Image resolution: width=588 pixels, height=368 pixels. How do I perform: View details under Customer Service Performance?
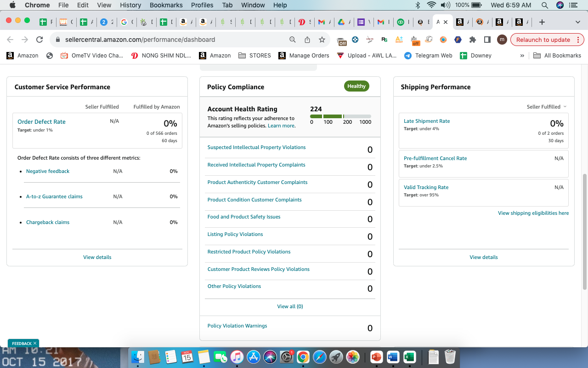point(97,257)
